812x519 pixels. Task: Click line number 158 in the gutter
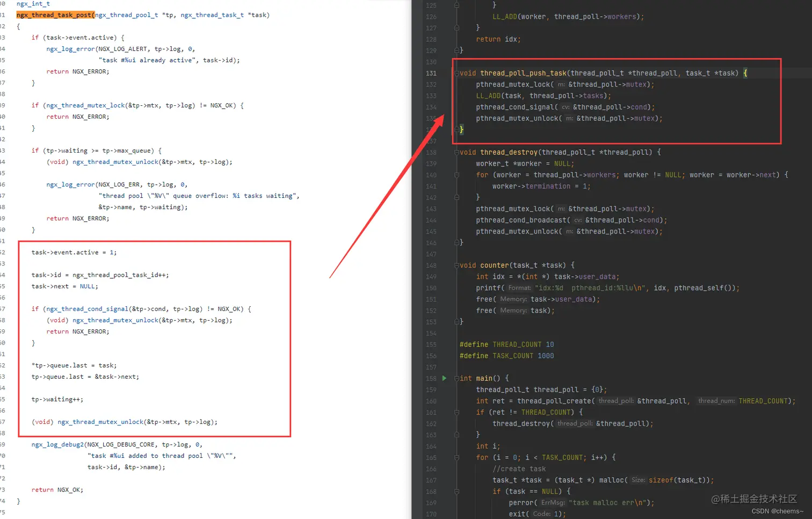431,378
